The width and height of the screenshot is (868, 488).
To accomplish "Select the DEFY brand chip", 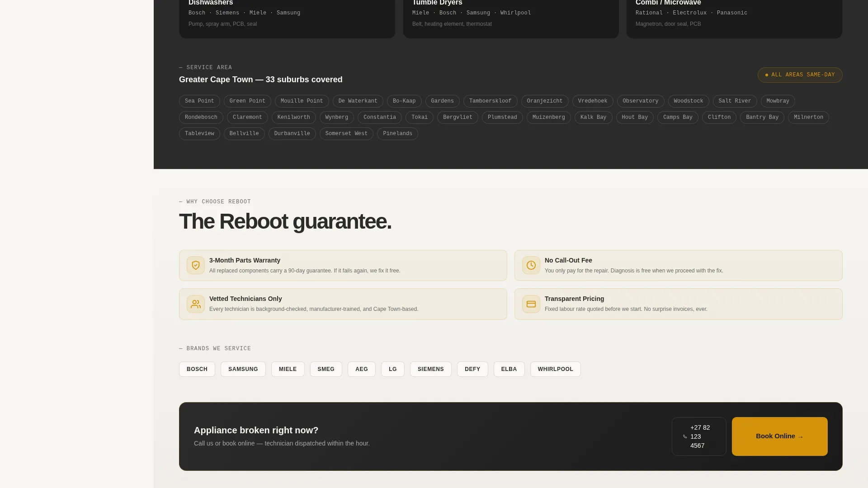I will 472,369.
